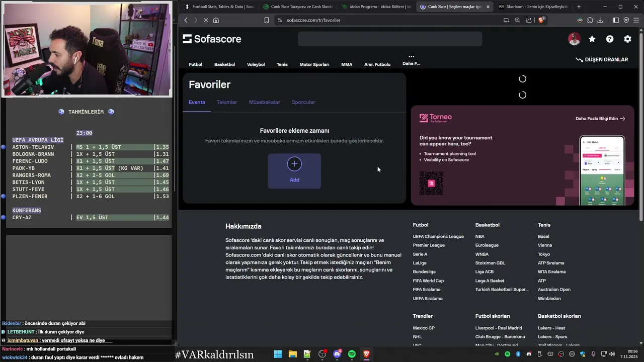644x362 pixels.
Task: Open the help question mark icon
Action: pos(610,39)
